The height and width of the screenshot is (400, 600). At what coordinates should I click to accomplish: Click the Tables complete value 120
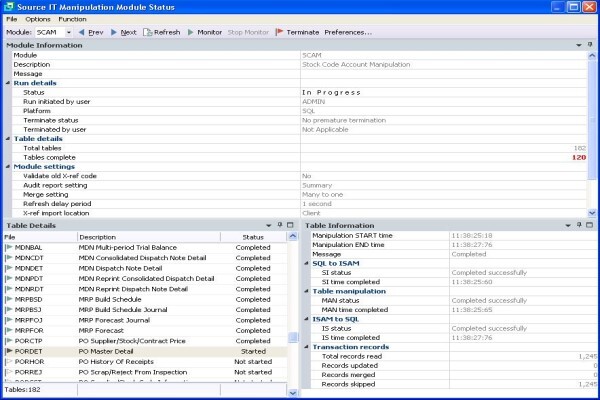pos(579,157)
